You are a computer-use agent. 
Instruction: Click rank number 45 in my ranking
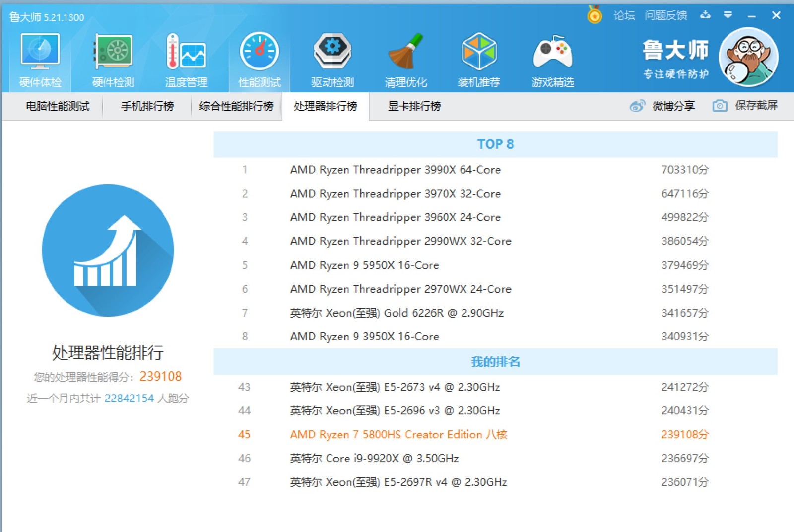244,434
